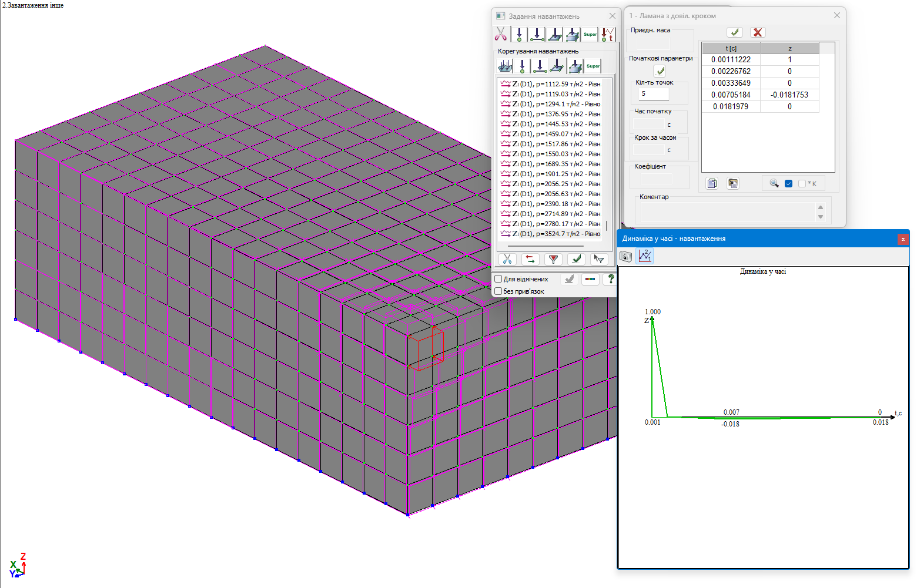Toggle the graph curve display icon

click(x=645, y=256)
